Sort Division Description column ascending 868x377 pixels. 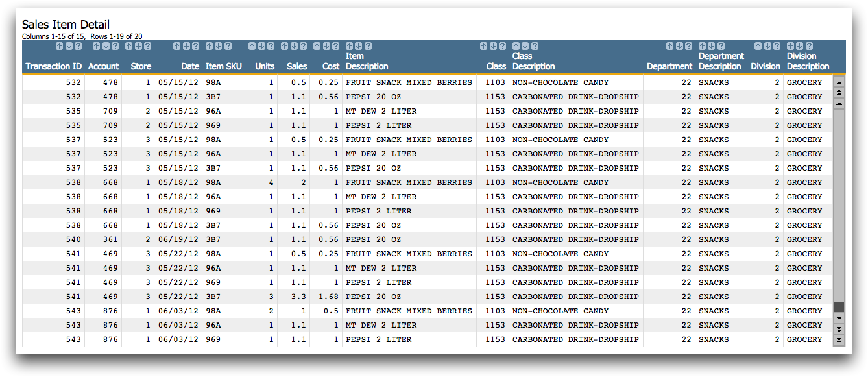coord(790,46)
